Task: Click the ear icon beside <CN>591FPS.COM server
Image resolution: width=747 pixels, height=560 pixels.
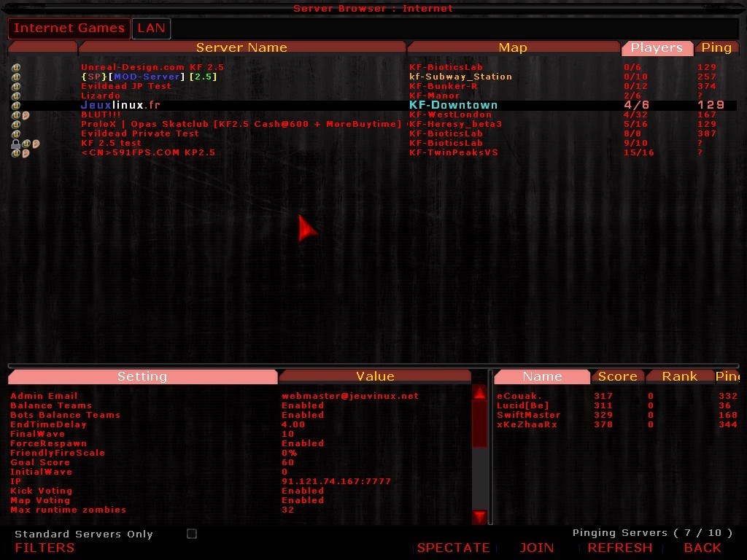Action: pyautogui.click(x=26, y=153)
